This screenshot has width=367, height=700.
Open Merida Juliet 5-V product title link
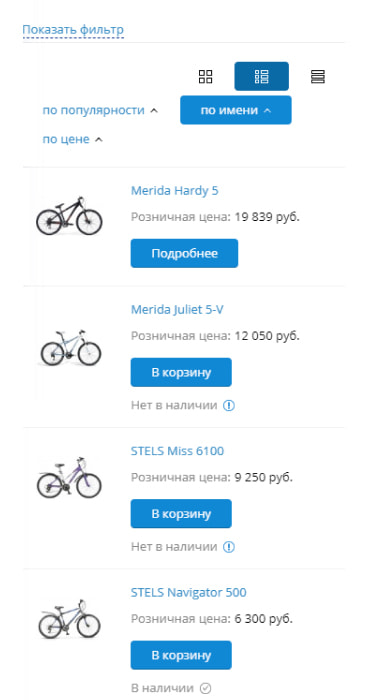pyautogui.click(x=177, y=309)
